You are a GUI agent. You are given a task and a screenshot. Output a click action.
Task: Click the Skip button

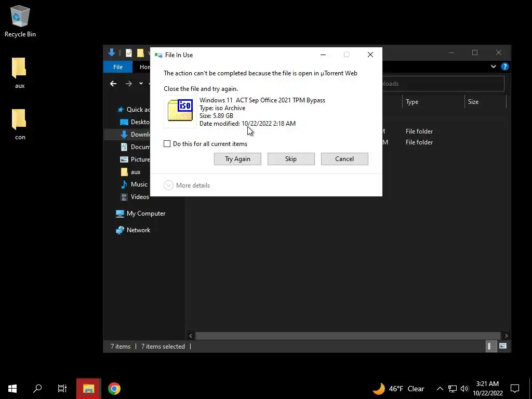(291, 159)
